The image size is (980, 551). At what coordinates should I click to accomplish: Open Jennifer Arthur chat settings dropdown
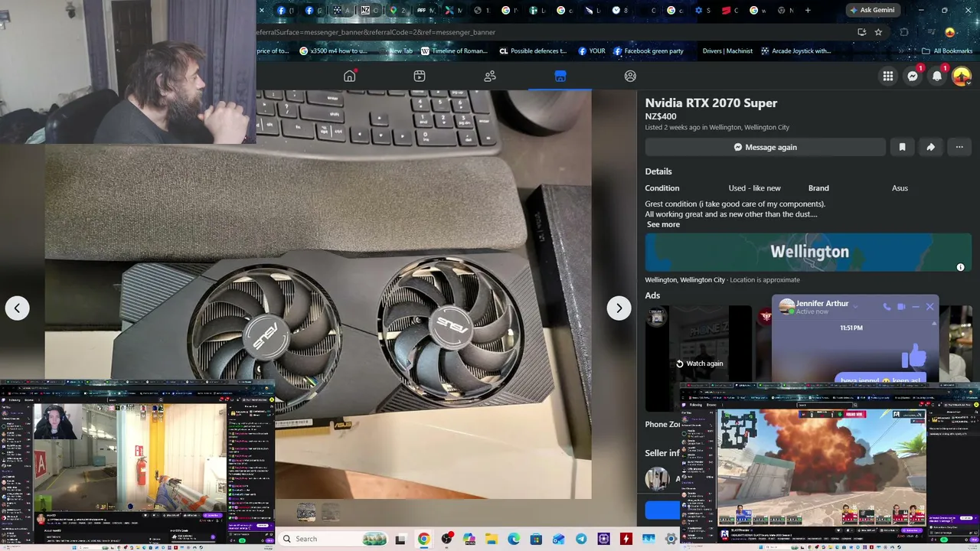[854, 306]
